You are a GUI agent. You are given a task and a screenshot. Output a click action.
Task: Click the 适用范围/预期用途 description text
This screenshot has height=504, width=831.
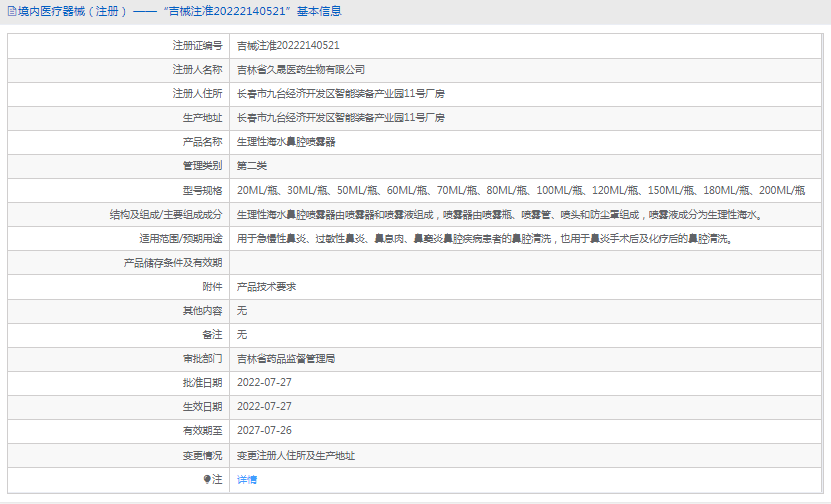click(485, 238)
